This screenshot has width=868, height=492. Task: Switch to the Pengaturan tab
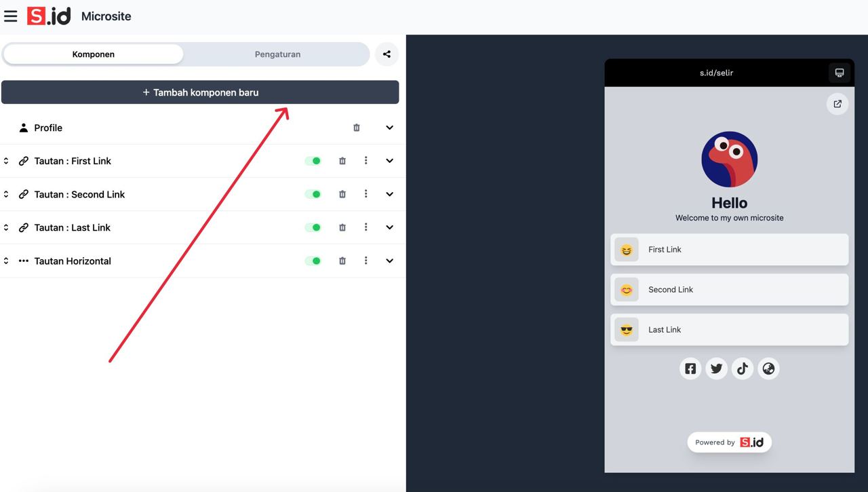pos(277,54)
